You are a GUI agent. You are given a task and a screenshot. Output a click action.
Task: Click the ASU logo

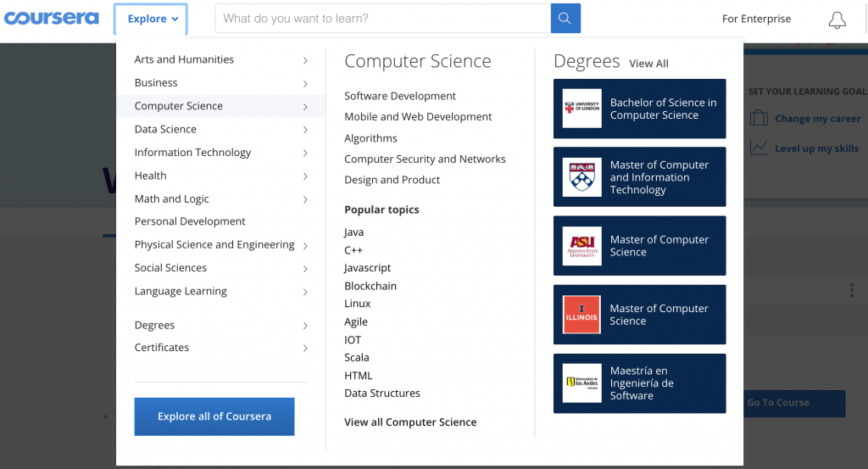point(581,246)
